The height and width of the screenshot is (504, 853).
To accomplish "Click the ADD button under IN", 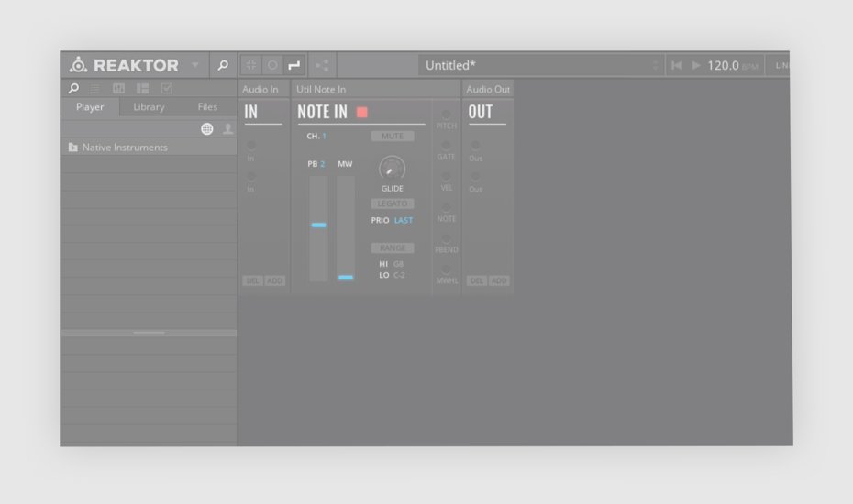I will point(274,281).
